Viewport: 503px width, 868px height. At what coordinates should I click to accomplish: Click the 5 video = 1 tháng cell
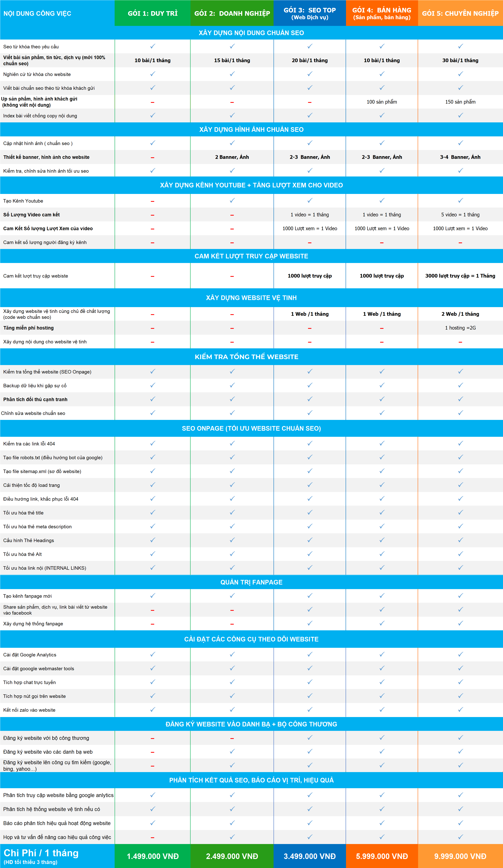point(460,215)
